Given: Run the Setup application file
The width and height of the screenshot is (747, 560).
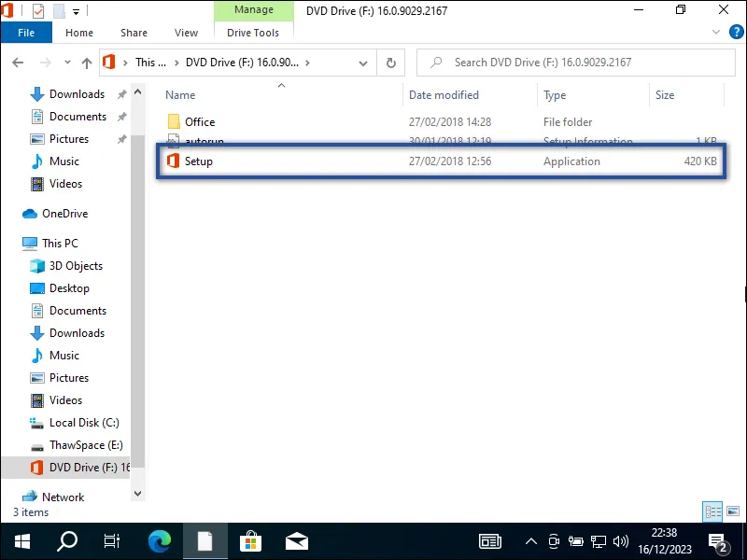Looking at the screenshot, I should pos(199,161).
